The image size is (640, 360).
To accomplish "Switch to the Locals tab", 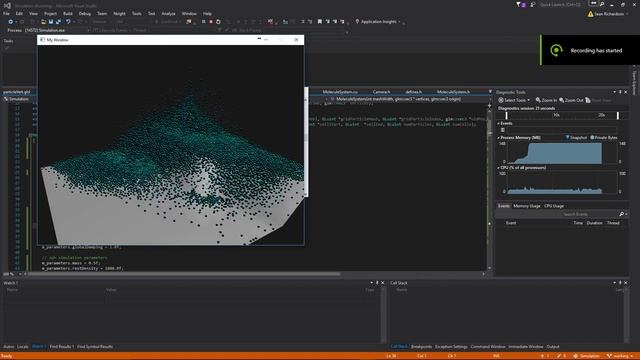I will point(23,347).
